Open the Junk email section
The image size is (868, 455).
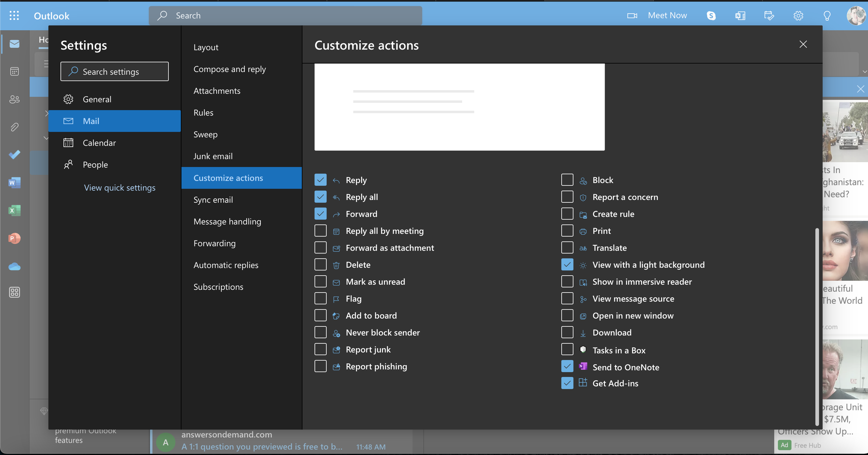click(242, 156)
